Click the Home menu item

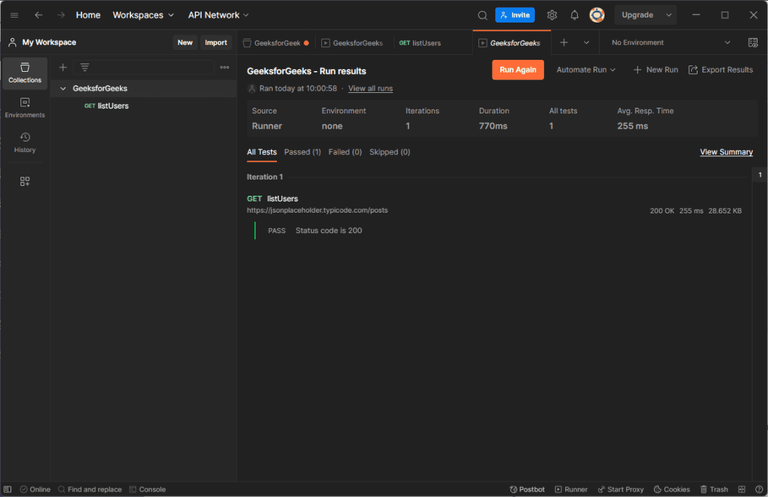pyautogui.click(x=88, y=15)
